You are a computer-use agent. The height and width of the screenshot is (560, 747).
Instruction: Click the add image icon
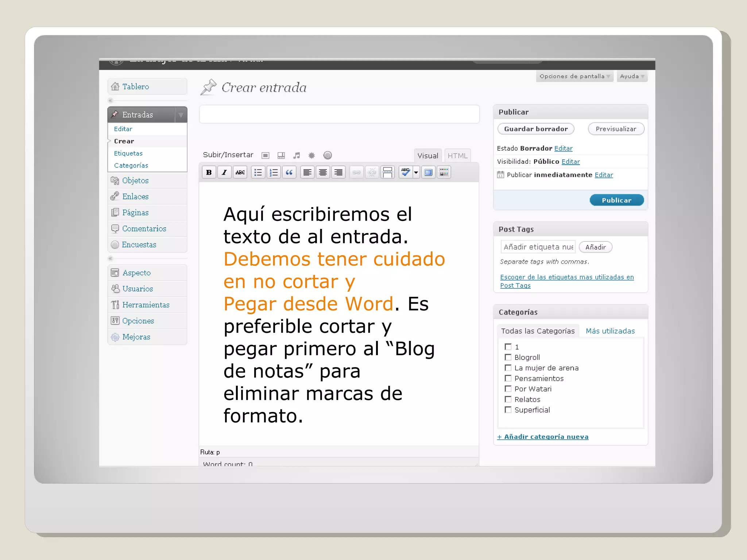266,156
